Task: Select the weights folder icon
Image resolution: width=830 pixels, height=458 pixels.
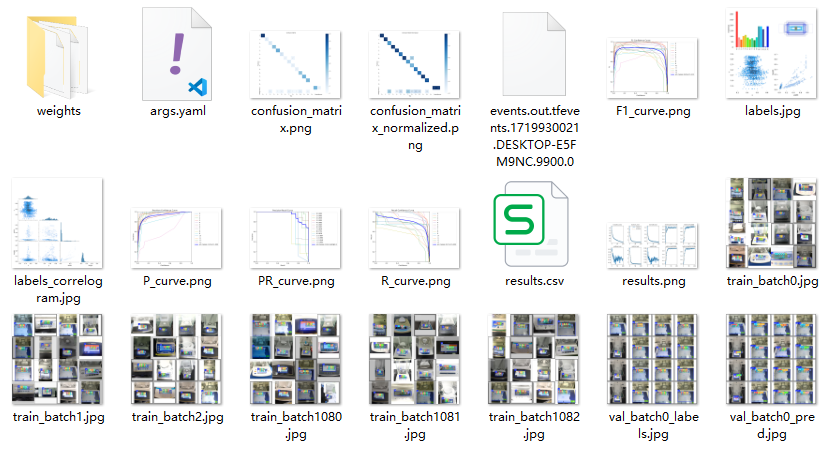Action: pyautogui.click(x=58, y=57)
